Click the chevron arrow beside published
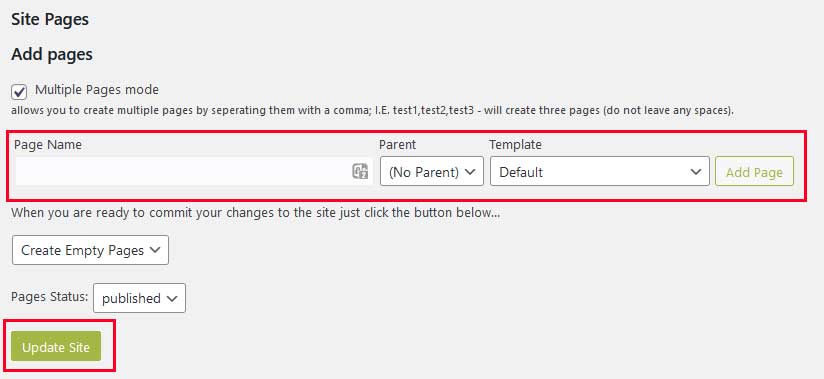Image resolution: width=824 pixels, height=379 pixels. [172, 298]
